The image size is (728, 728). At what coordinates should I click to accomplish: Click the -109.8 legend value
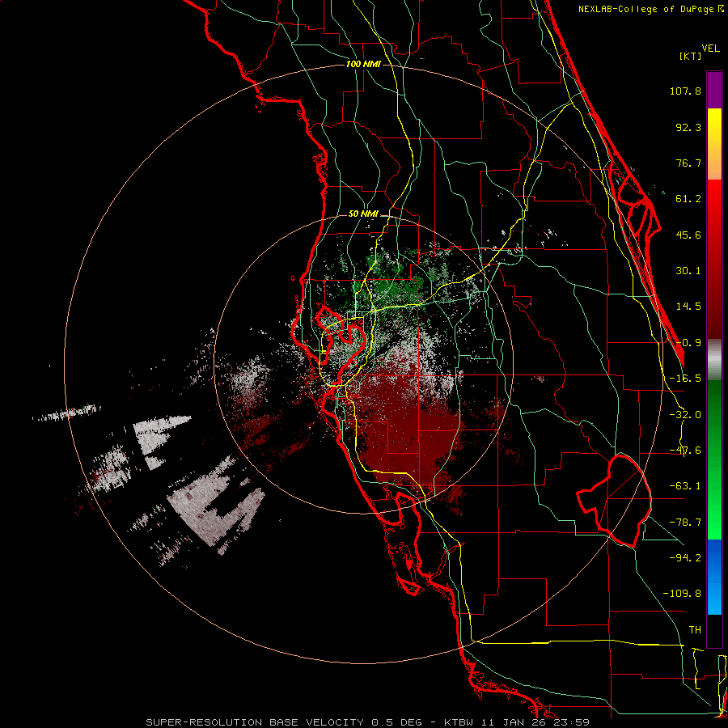click(682, 594)
